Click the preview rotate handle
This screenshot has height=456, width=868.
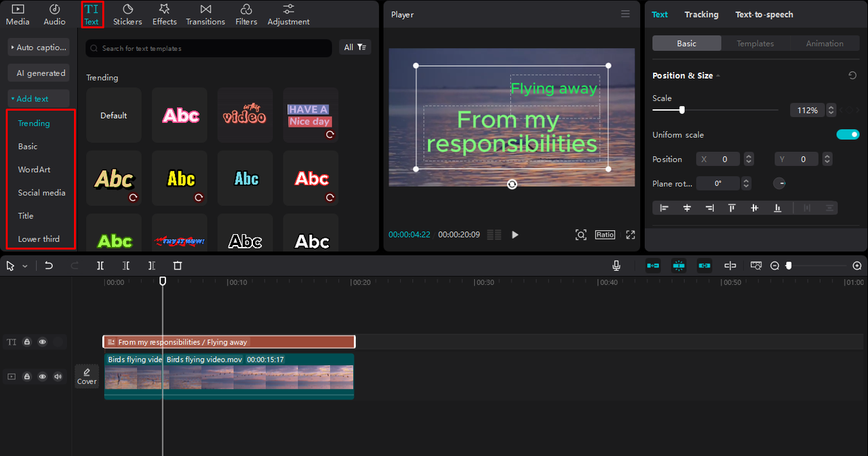click(x=512, y=184)
